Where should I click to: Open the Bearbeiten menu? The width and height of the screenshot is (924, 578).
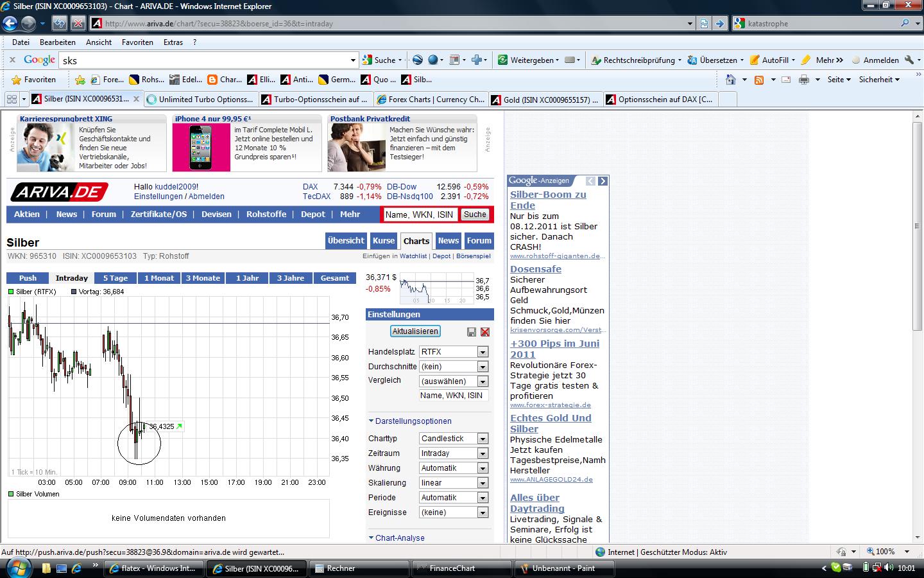click(x=58, y=42)
